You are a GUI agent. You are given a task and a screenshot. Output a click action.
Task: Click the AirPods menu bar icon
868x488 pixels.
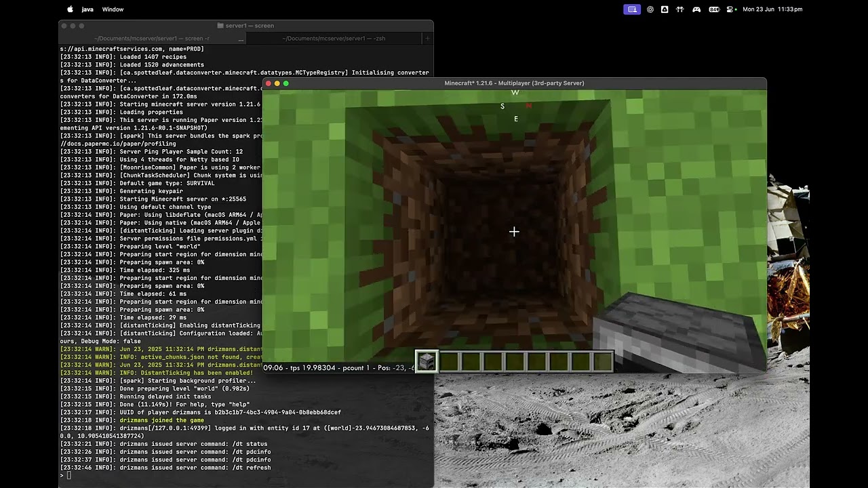679,9
